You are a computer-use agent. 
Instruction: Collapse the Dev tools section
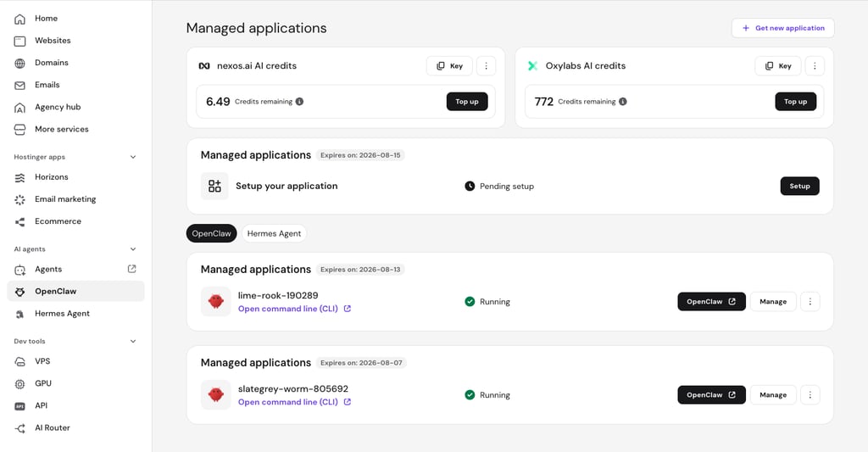[x=133, y=341]
